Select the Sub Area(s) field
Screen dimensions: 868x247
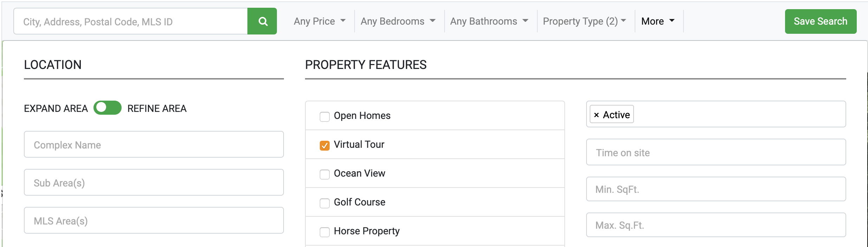pyautogui.click(x=154, y=182)
